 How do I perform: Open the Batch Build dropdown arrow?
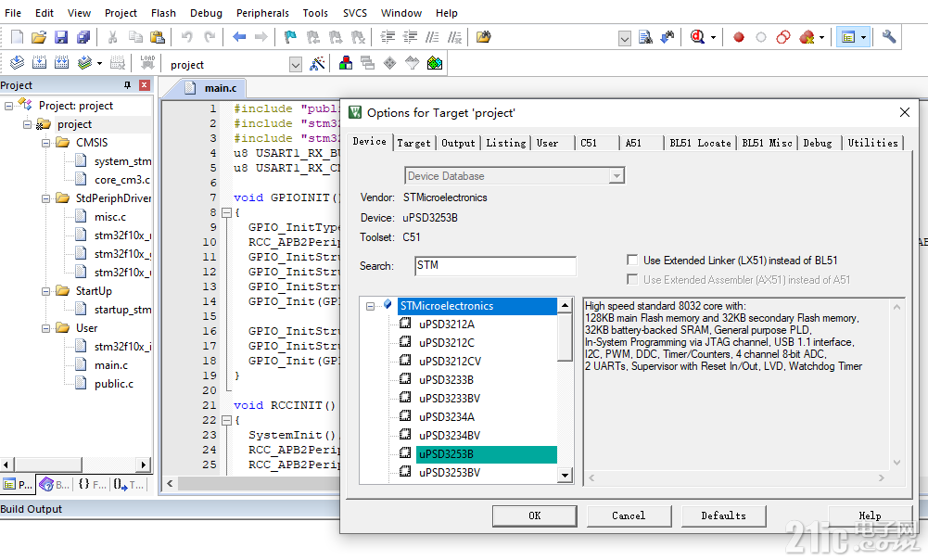click(x=99, y=63)
